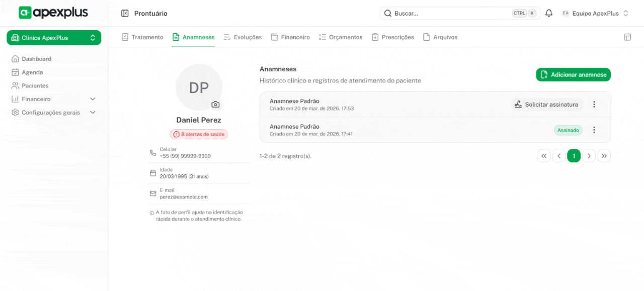The height and width of the screenshot is (291, 644).
Task: Switch to the Prescrições tab
Action: point(392,37)
